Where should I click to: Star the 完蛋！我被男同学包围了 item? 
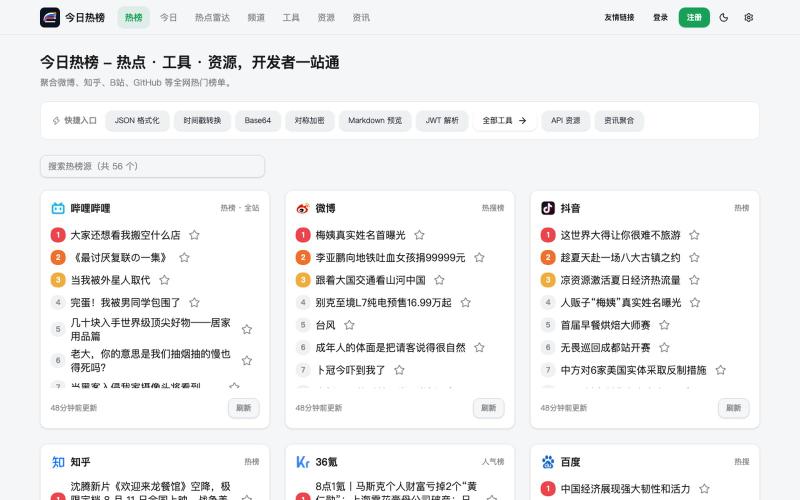click(x=194, y=303)
